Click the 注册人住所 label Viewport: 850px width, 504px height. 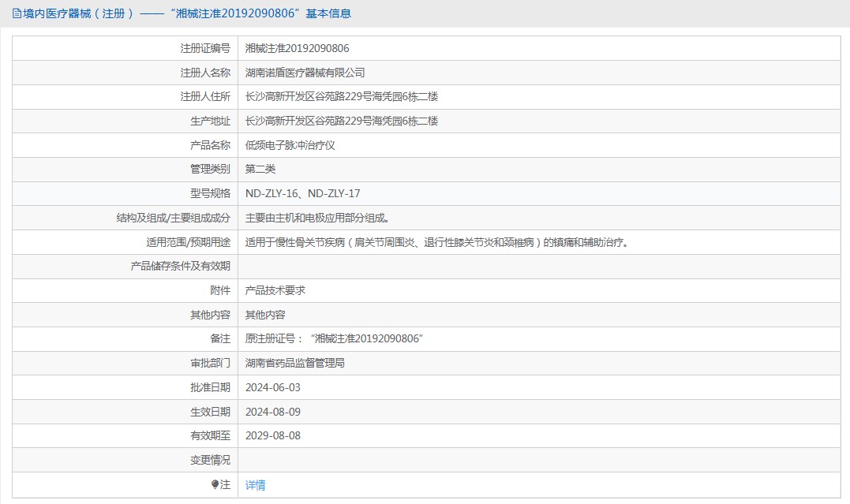205,96
